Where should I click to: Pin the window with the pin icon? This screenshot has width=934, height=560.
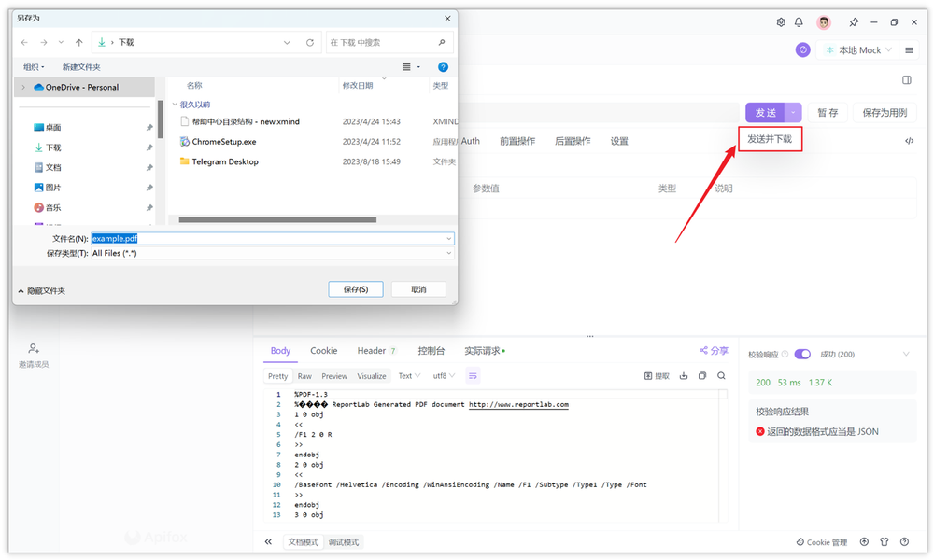tap(853, 21)
